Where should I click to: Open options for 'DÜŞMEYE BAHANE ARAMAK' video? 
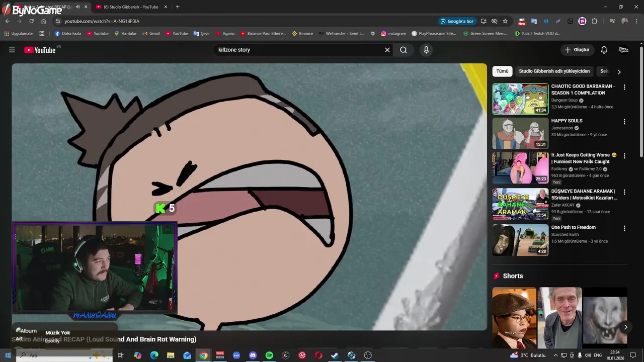[624, 192]
